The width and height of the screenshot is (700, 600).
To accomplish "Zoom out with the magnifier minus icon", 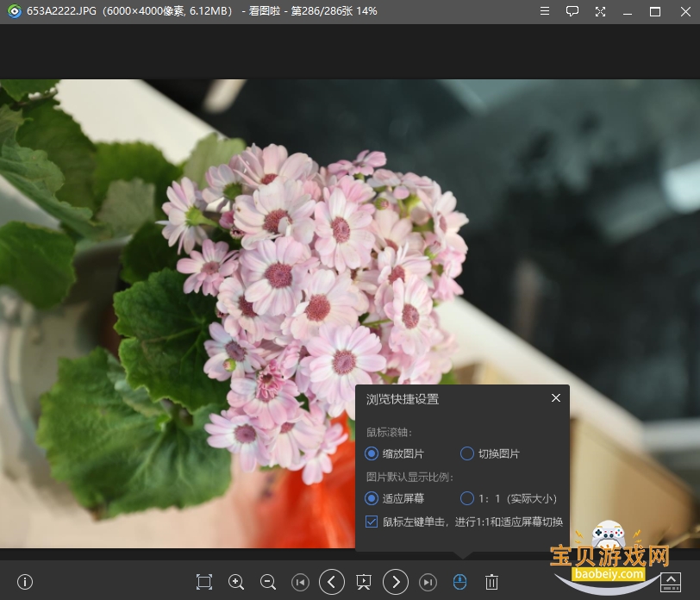I will (268, 582).
